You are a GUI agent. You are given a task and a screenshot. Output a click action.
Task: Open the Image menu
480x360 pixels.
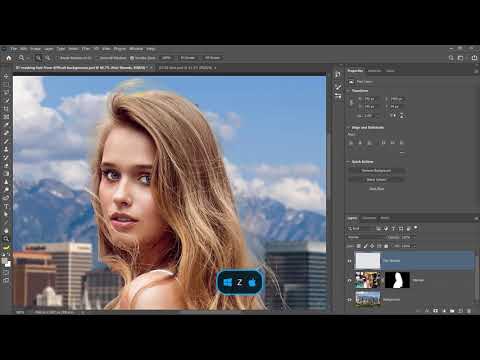[35, 49]
